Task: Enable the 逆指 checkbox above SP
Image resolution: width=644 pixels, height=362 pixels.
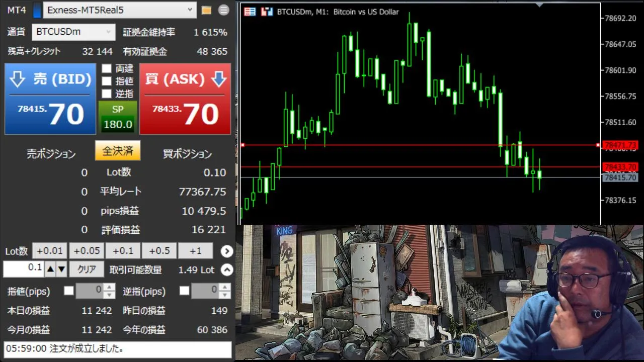Action: (107, 94)
